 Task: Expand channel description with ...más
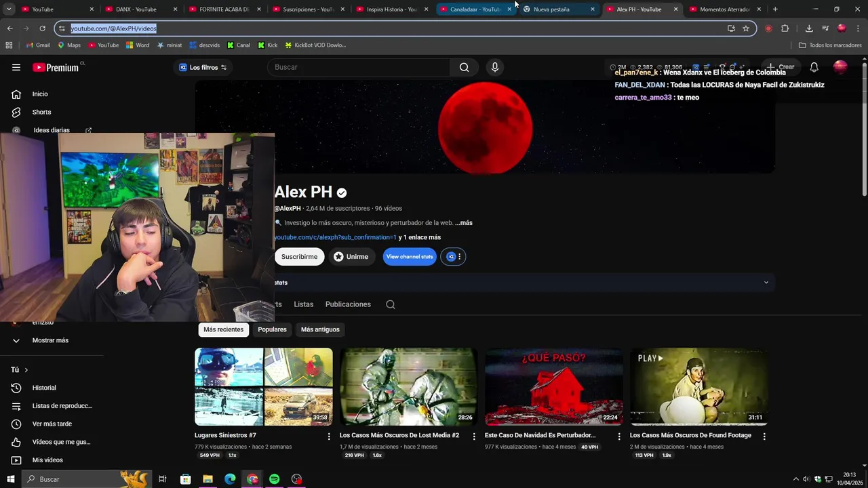(x=464, y=223)
